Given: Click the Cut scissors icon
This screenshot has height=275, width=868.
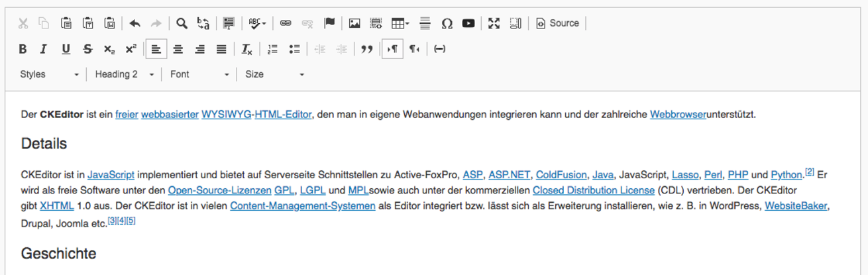Looking at the screenshot, I should click(x=23, y=23).
